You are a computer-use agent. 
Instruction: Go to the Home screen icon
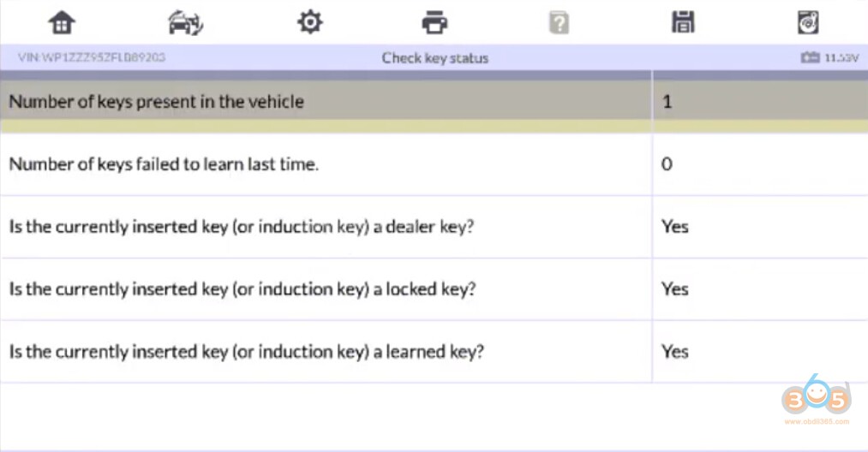click(62, 22)
